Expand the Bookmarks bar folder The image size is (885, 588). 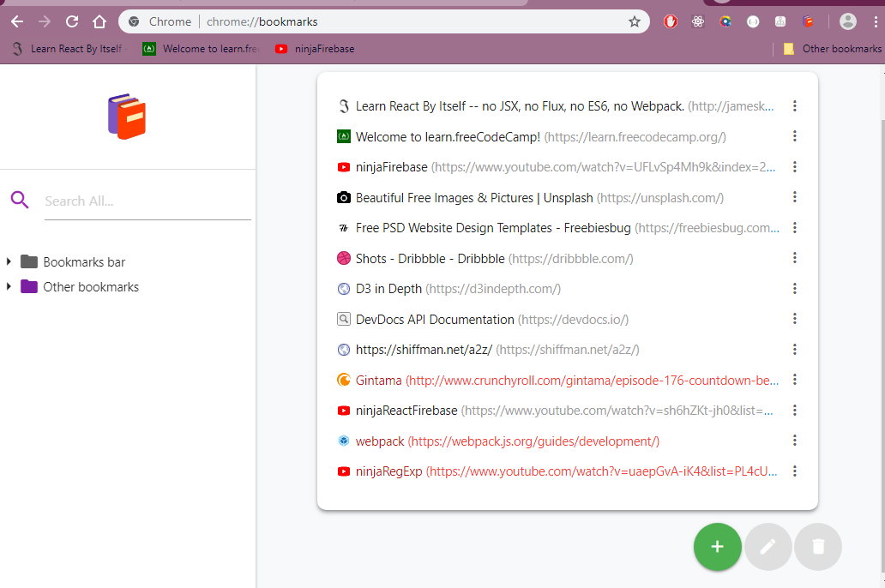9,261
